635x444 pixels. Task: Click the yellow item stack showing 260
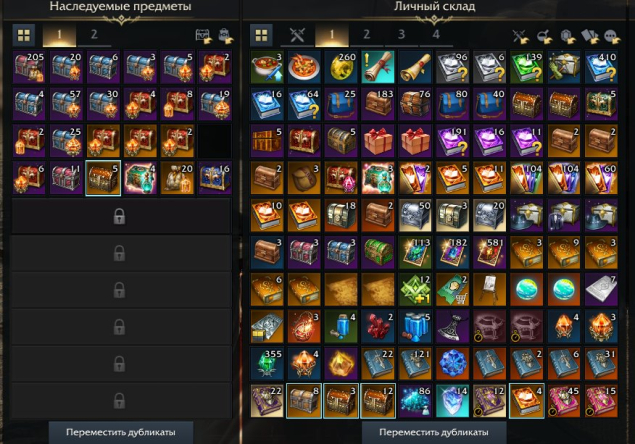point(341,67)
